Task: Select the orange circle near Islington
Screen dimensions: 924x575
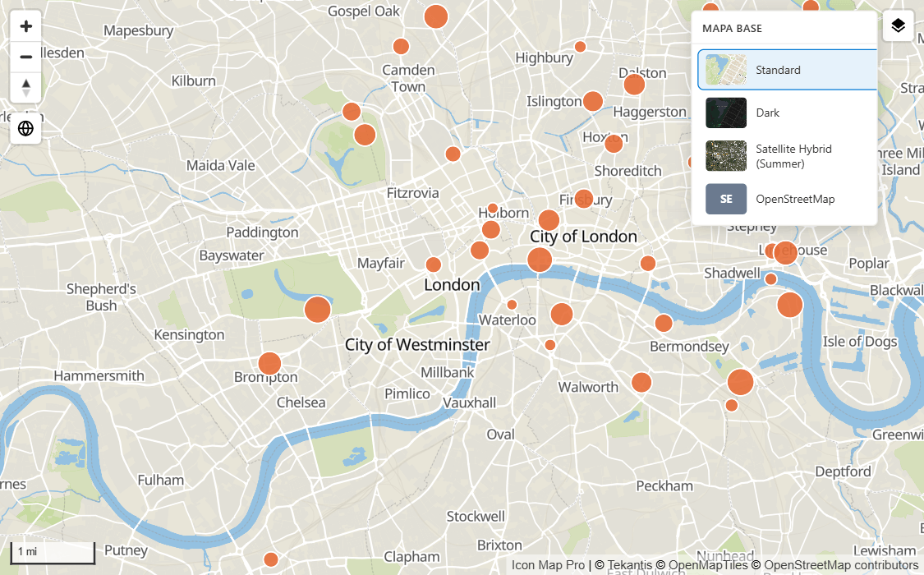Action: tap(593, 101)
